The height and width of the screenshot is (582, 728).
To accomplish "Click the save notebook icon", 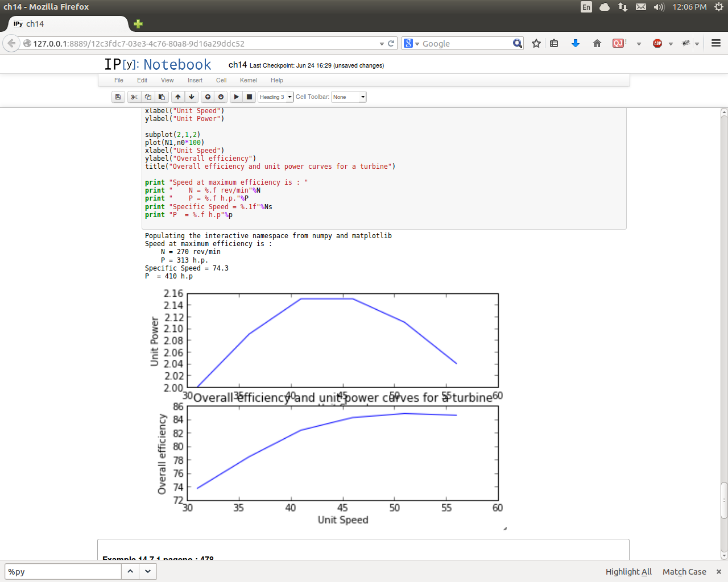I will (x=118, y=97).
